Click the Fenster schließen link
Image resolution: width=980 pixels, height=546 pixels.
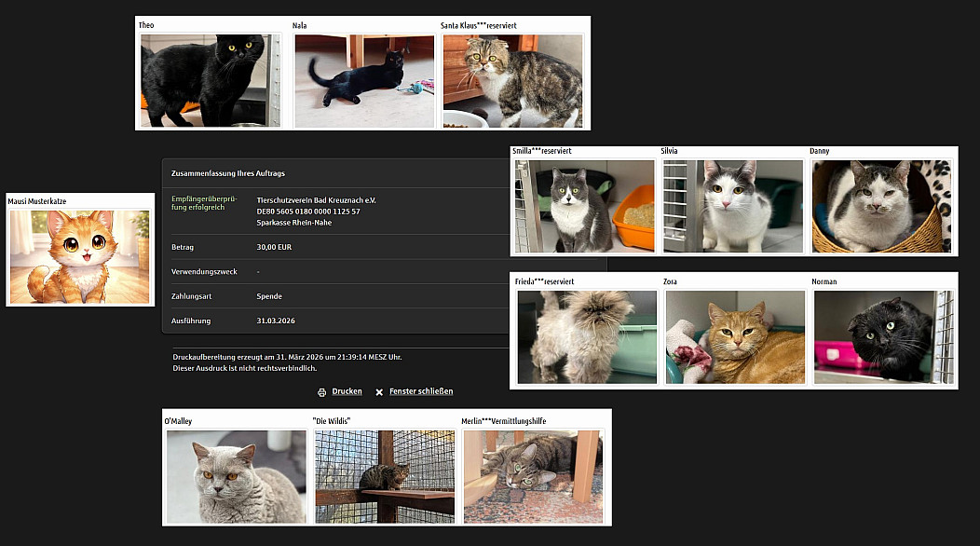coord(420,391)
